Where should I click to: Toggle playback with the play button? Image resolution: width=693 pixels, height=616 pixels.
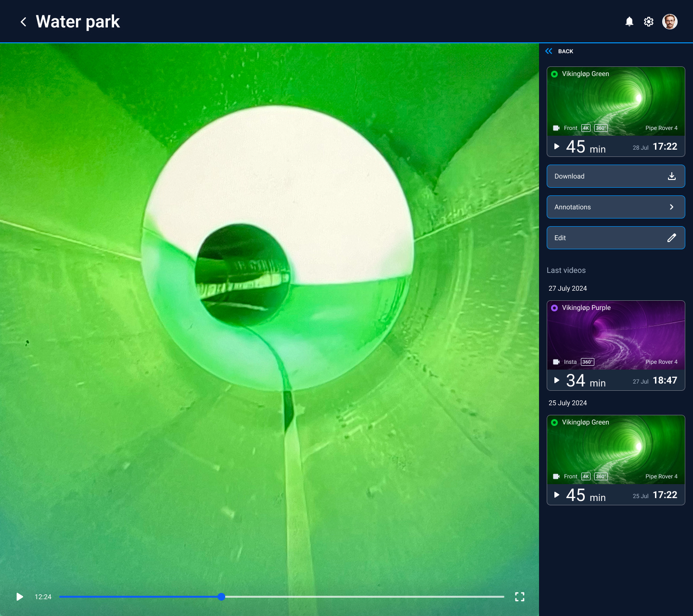19,597
